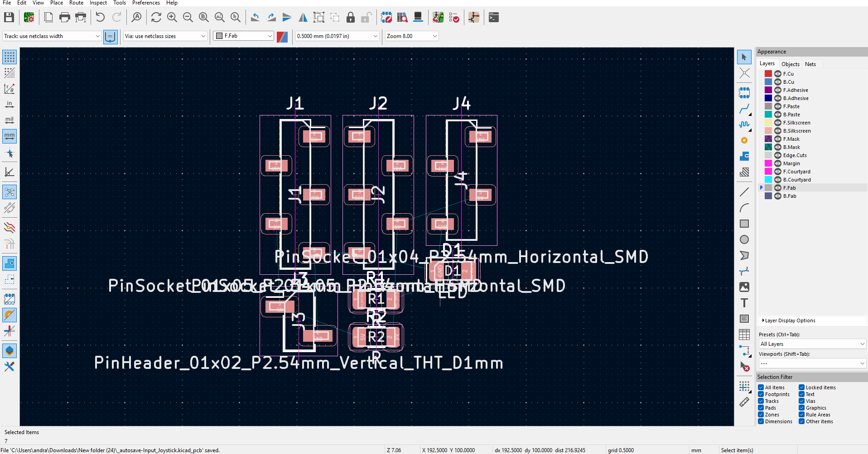Click the Lock items icon

coord(351,17)
